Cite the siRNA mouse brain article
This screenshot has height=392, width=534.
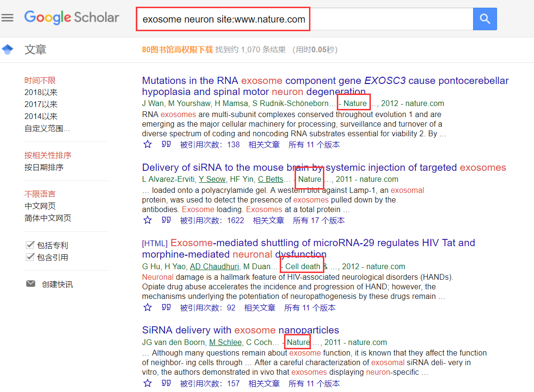pyautogui.click(x=166, y=220)
